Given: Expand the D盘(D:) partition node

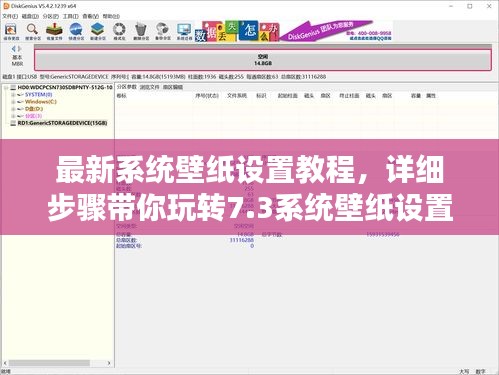Looking at the screenshot, I should point(13,109).
